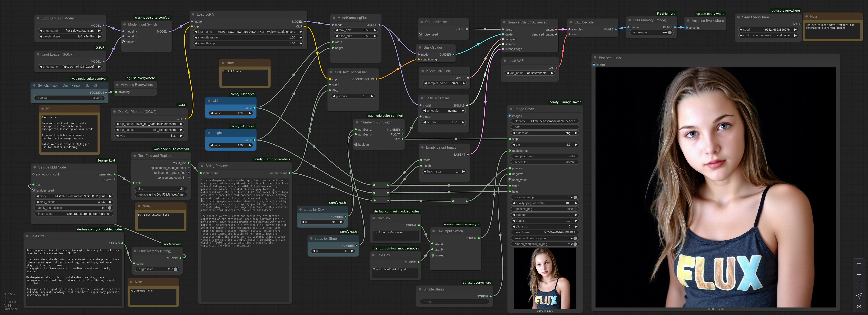
Task: Toggle boolean false switch in Dev/Schnell Switch node
Action: (69, 98)
